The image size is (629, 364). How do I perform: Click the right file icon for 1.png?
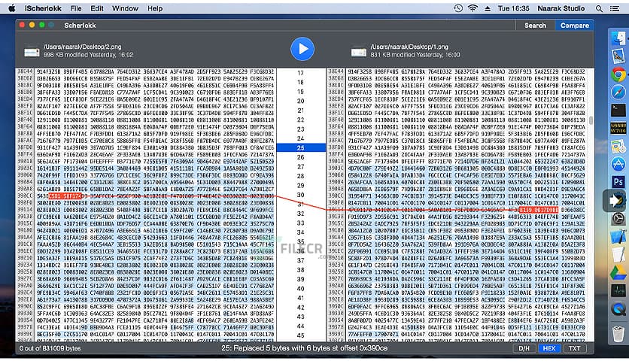pos(359,52)
